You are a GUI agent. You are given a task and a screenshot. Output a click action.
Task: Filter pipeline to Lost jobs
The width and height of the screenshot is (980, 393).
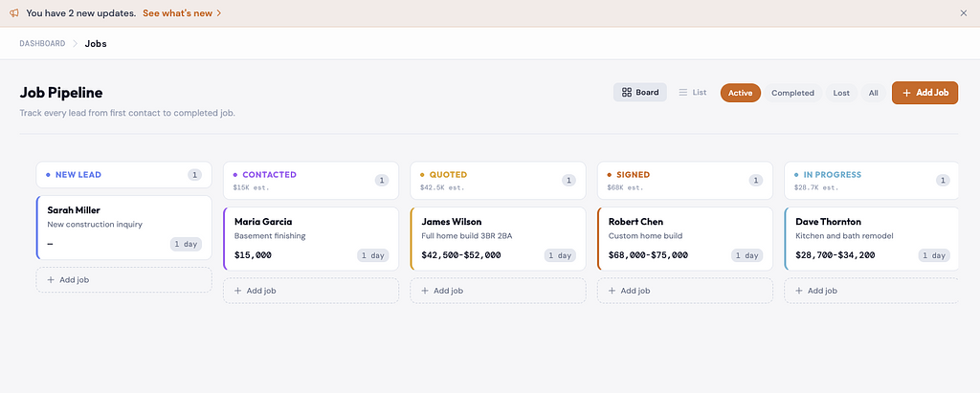tap(841, 93)
